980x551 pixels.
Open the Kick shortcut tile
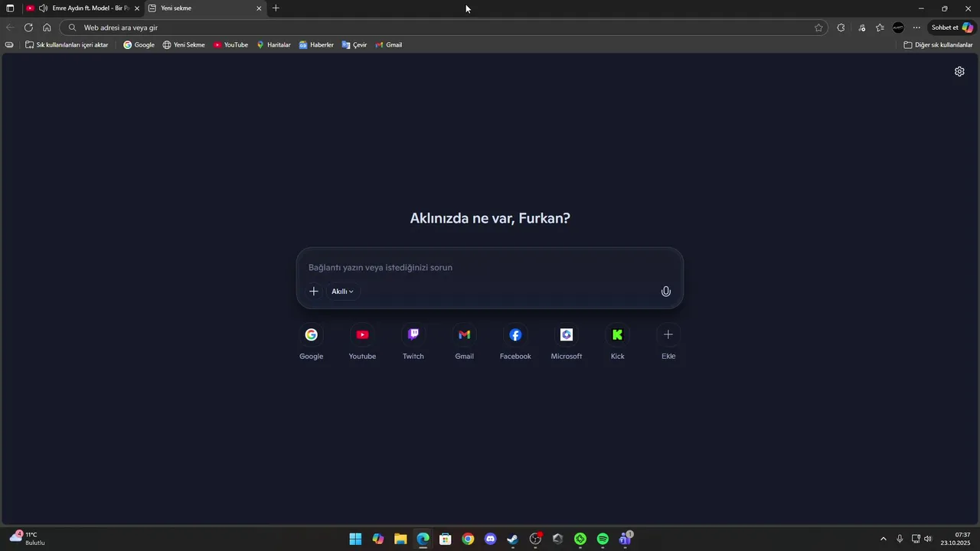pyautogui.click(x=617, y=342)
